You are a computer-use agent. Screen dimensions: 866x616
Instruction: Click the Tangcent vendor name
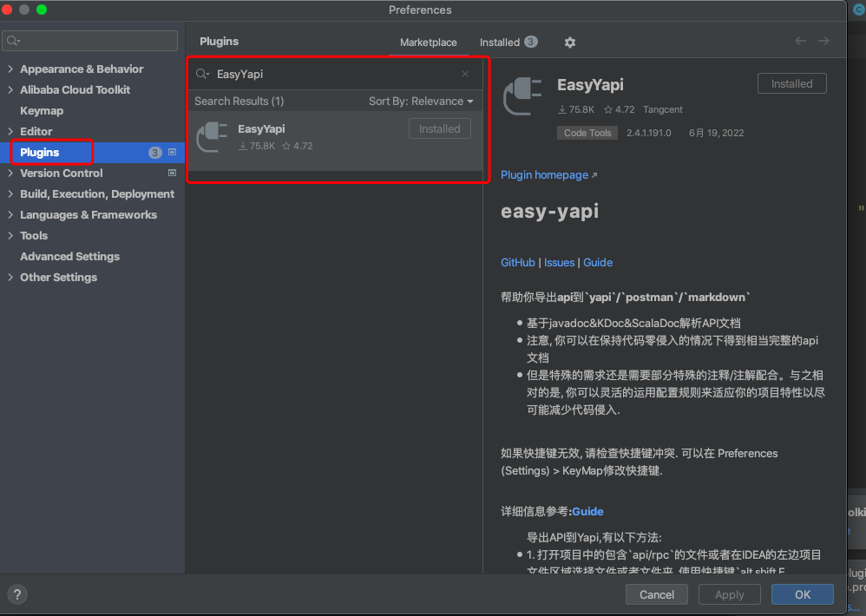pyautogui.click(x=663, y=109)
